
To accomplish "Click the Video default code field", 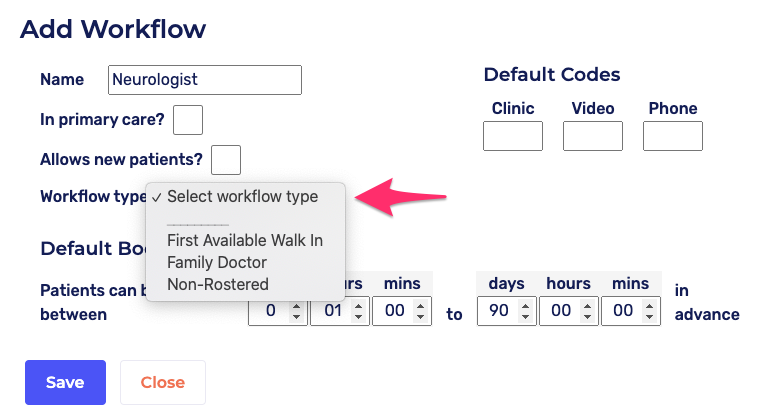I will [x=593, y=136].
